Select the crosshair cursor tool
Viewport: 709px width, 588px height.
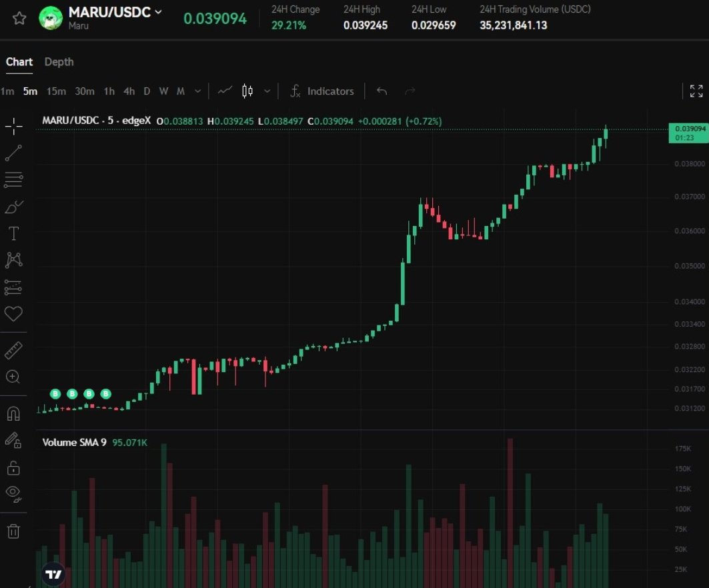coord(13,126)
